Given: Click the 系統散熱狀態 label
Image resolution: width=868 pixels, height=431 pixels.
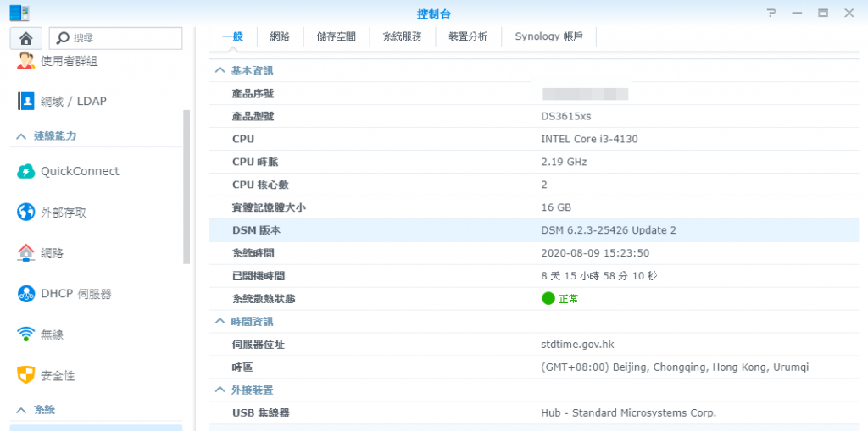Looking at the screenshot, I should (x=264, y=299).
